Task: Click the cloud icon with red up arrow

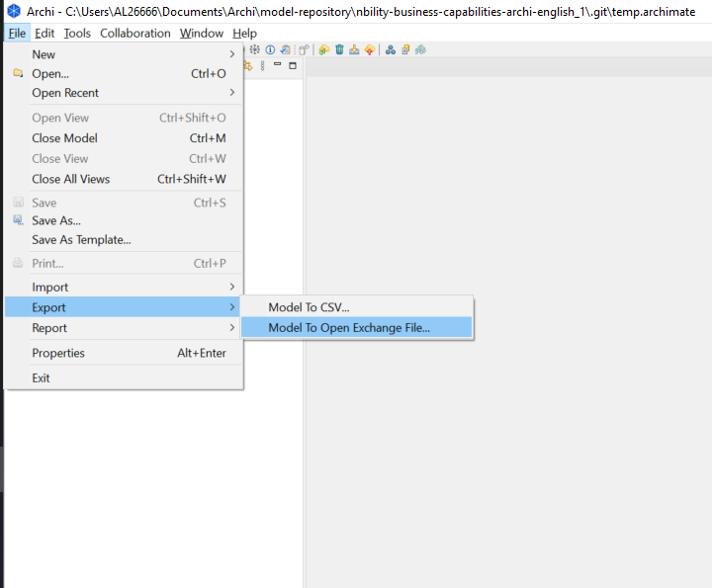Action: (x=369, y=49)
